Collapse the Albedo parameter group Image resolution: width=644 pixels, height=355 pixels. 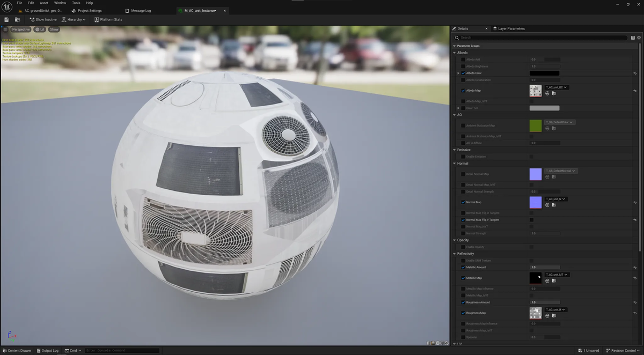point(455,53)
